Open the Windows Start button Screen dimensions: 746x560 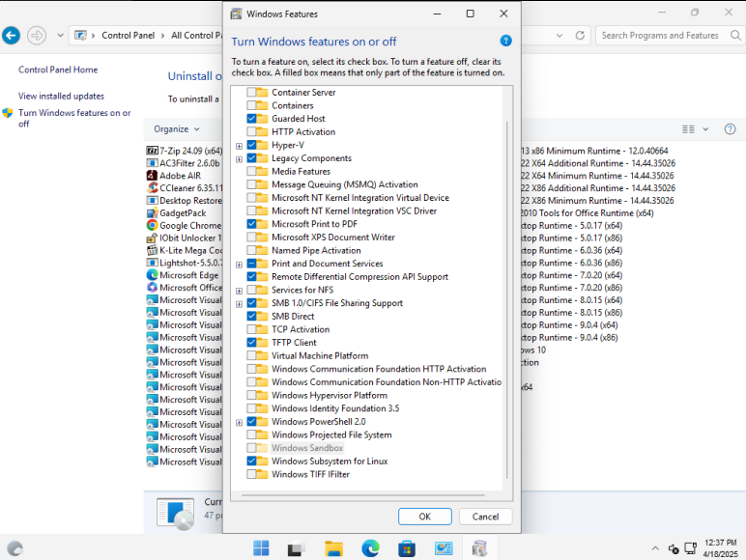[x=261, y=548]
